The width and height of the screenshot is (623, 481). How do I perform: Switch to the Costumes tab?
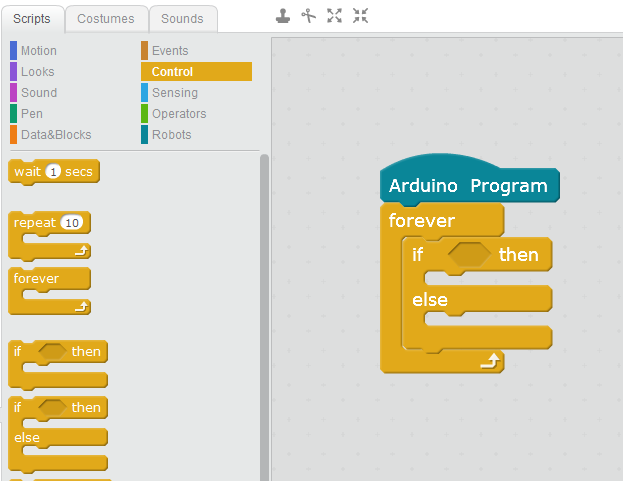pyautogui.click(x=106, y=19)
